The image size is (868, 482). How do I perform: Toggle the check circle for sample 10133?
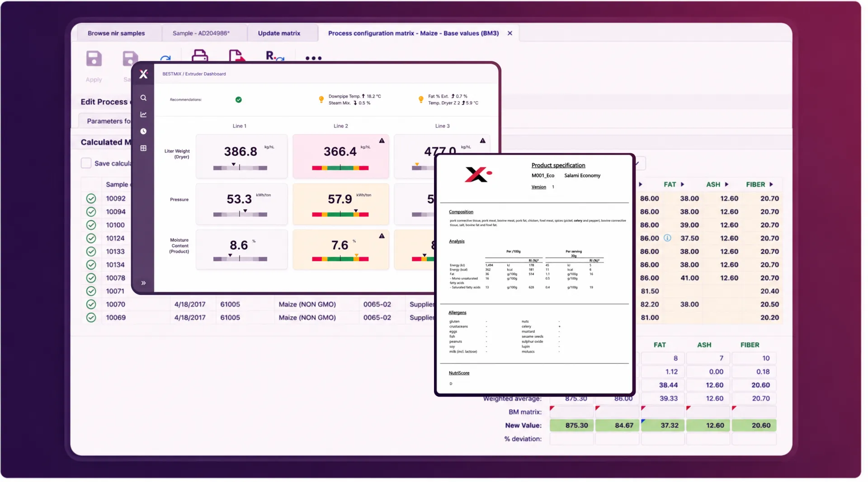pyautogui.click(x=91, y=251)
